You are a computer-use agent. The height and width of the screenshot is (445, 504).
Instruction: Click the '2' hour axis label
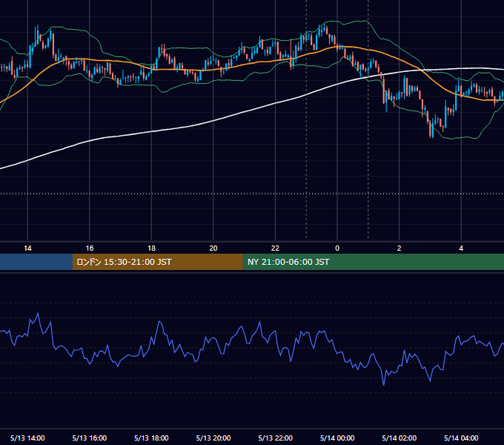(399, 248)
